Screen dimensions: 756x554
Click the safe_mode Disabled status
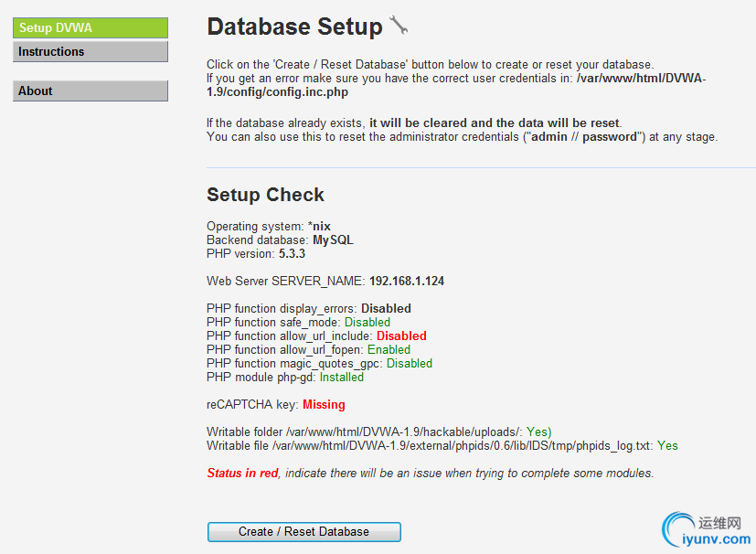pyautogui.click(x=367, y=322)
